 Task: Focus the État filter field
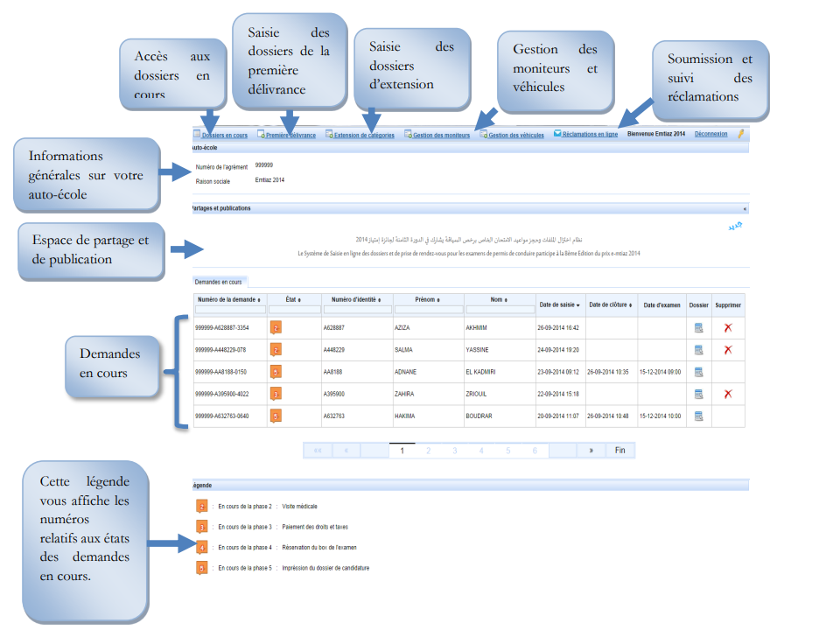[x=295, y=310]
